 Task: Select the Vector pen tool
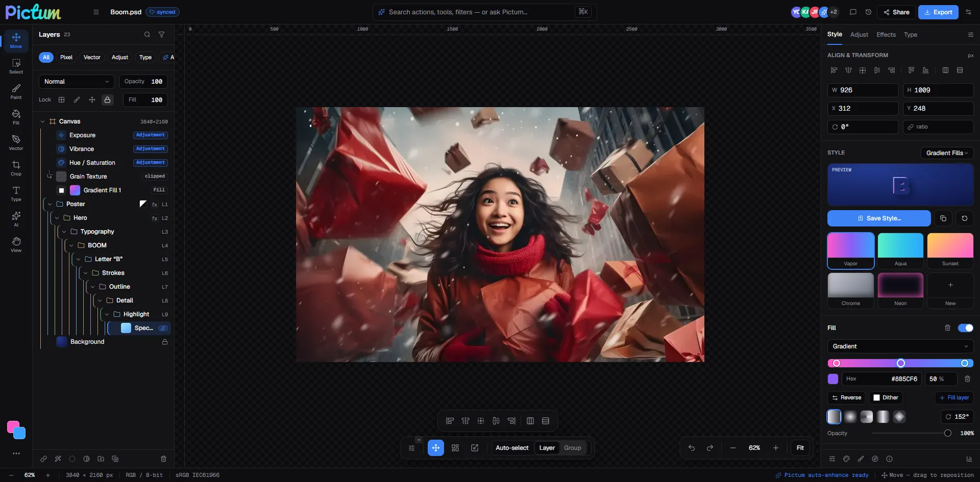pyautogui.click(x=16, y=142)
